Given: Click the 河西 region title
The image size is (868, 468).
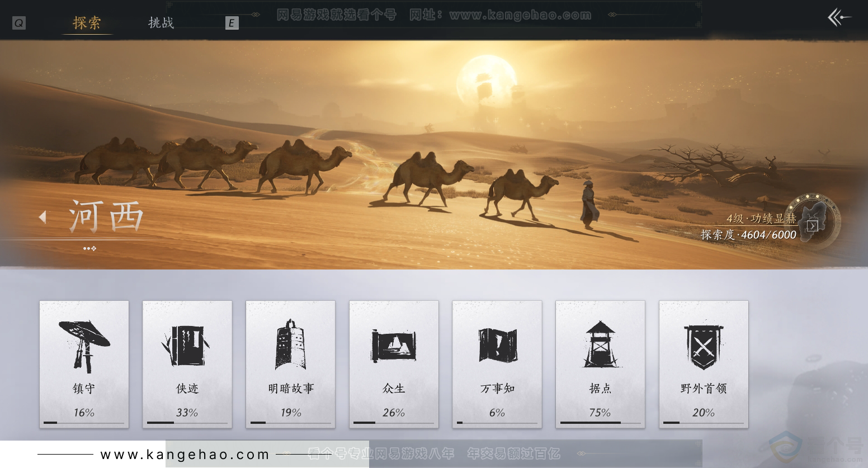Looking at the screenshot, I should click(106, 216).
